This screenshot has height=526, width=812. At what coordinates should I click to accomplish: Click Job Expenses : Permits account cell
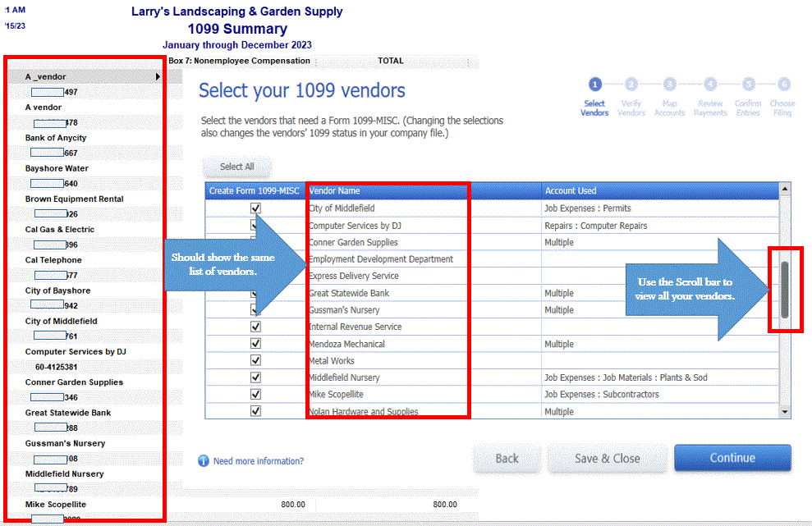587,208
